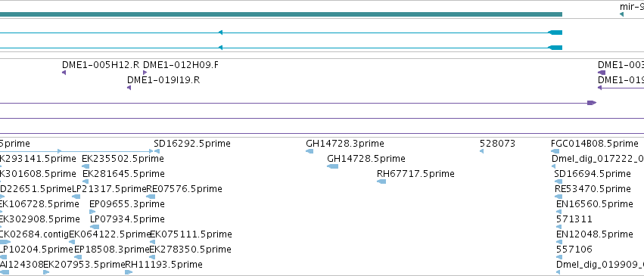This screenshot has height=276, width=644.
Task: Select the EK235502.5prime feature block
Action: (x=86, y=166)
